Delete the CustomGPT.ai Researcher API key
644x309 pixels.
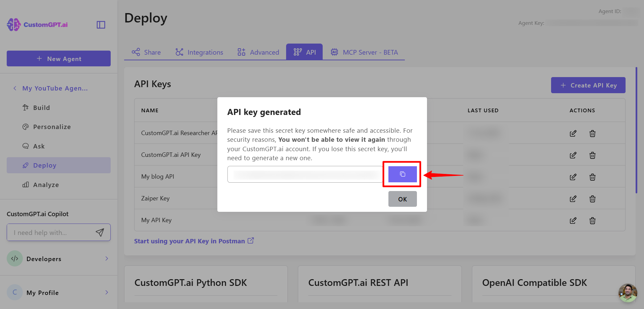coord(593,133)
